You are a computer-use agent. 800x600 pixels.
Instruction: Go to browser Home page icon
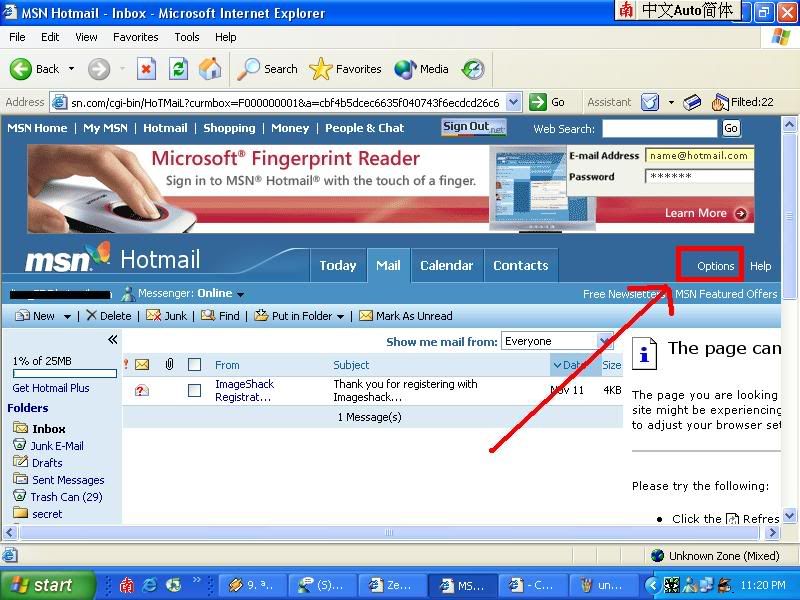tap(210, 69)
